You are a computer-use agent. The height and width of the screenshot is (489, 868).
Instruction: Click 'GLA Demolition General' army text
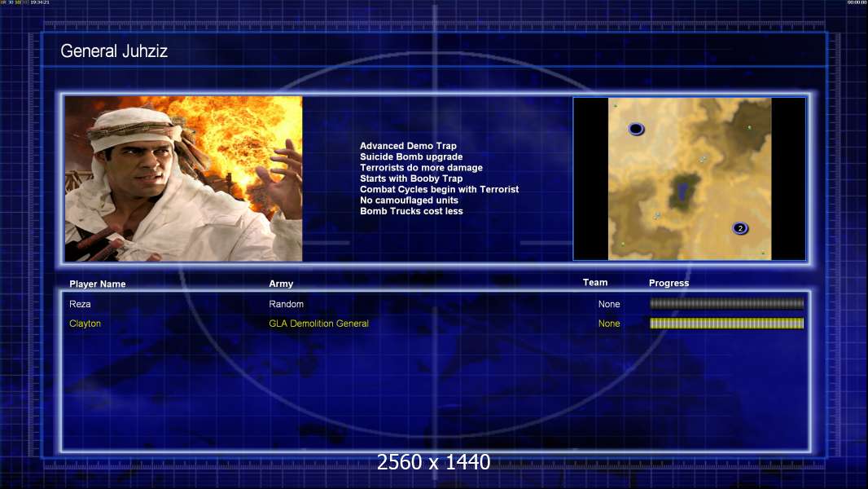point(319,324)
